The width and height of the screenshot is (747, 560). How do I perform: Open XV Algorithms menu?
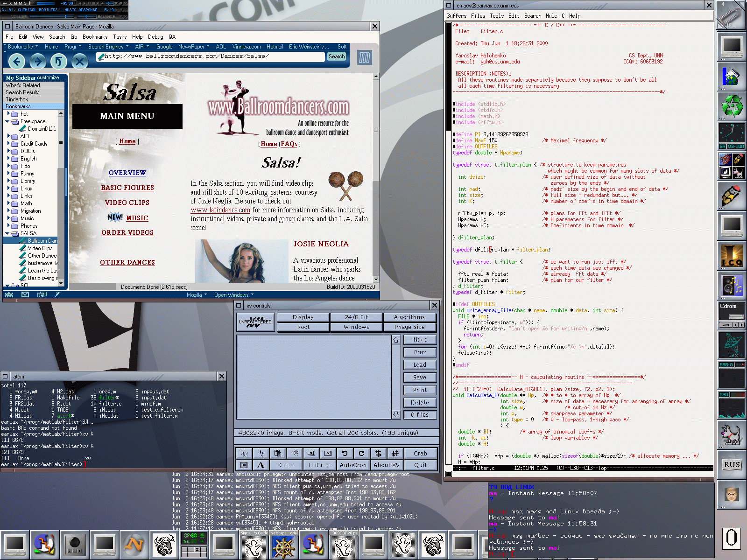[x=409, y=317]
